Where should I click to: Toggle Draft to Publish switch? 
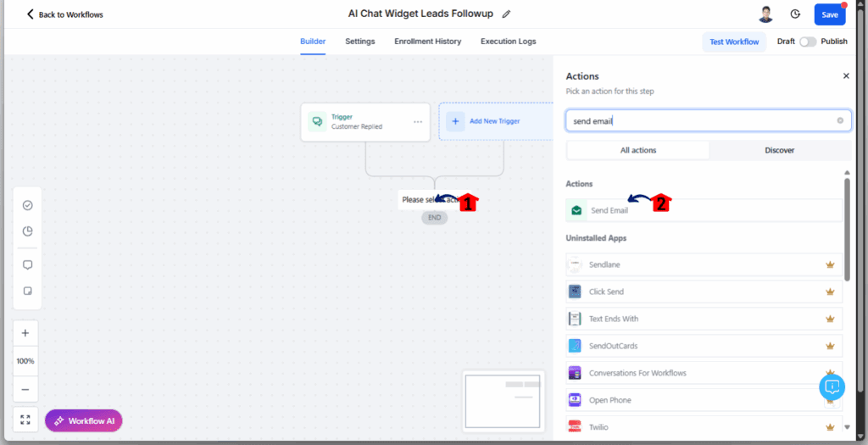click(808, 42)
